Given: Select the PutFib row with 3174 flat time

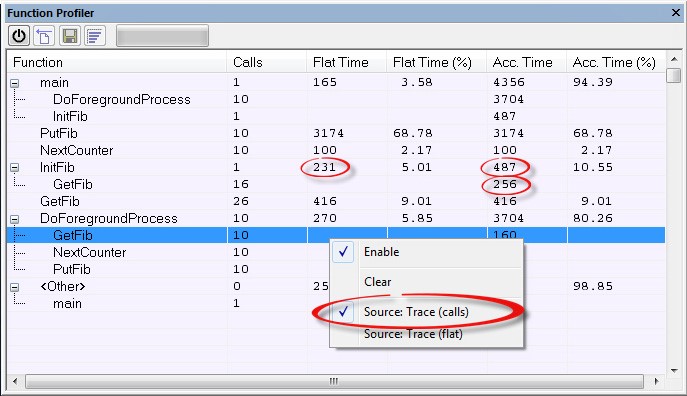Looking at the screenshot, I should click(336, 133).
